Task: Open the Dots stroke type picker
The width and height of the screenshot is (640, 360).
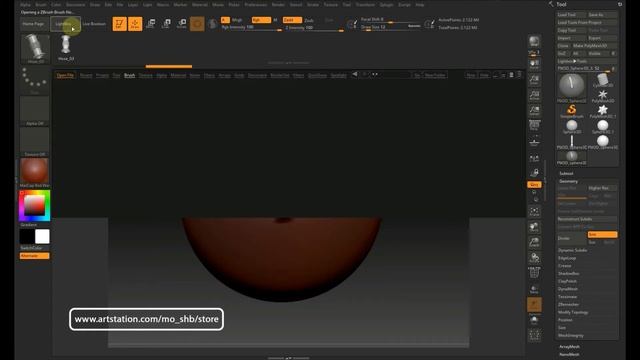Action: click(34, 80)
